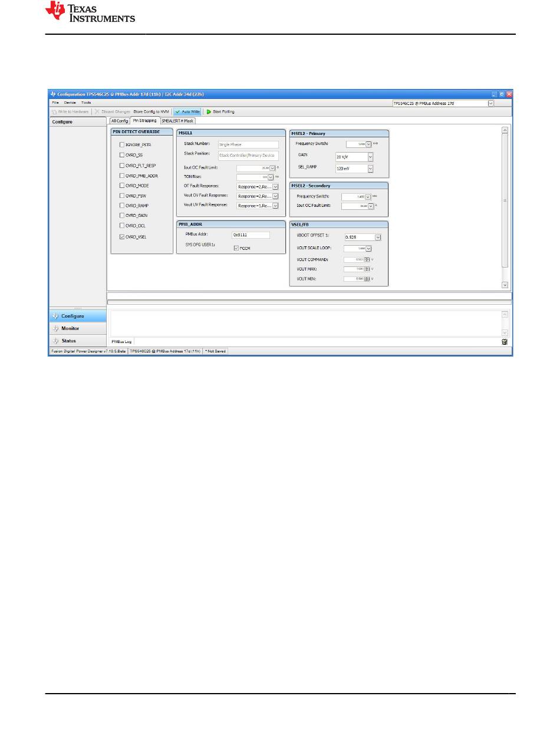Open the GAIN dropdown
Screen dimensions: 560x729
coord(370,157)
